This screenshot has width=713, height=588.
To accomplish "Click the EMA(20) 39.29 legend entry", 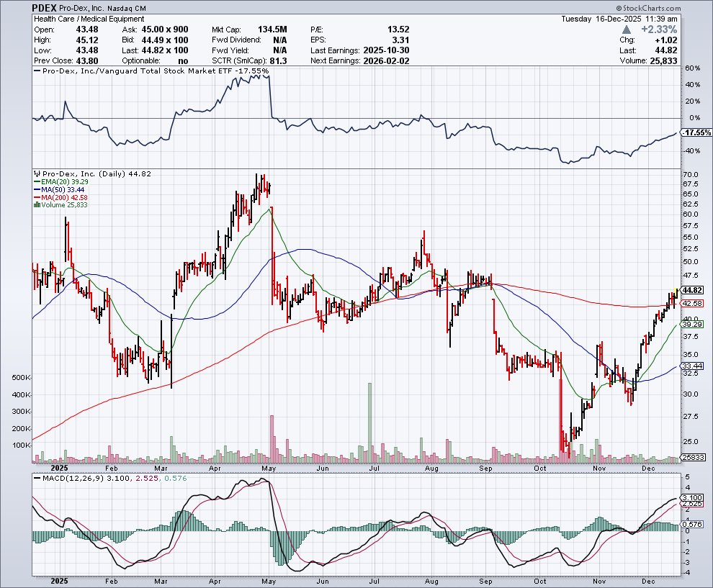I will coord(61,181).
